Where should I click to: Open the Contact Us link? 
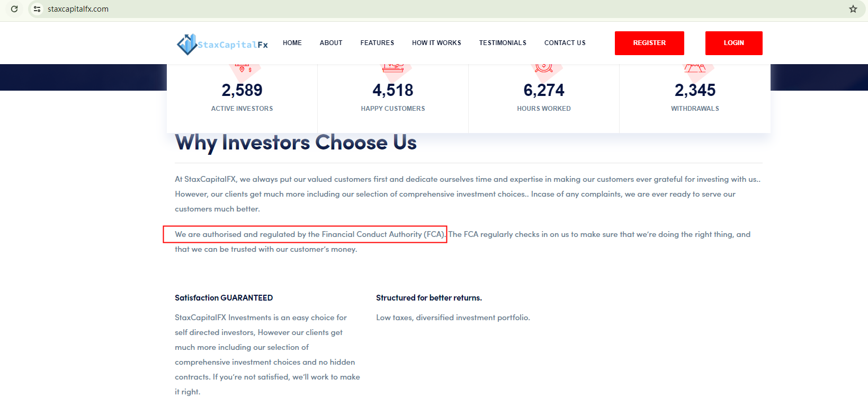565,43
